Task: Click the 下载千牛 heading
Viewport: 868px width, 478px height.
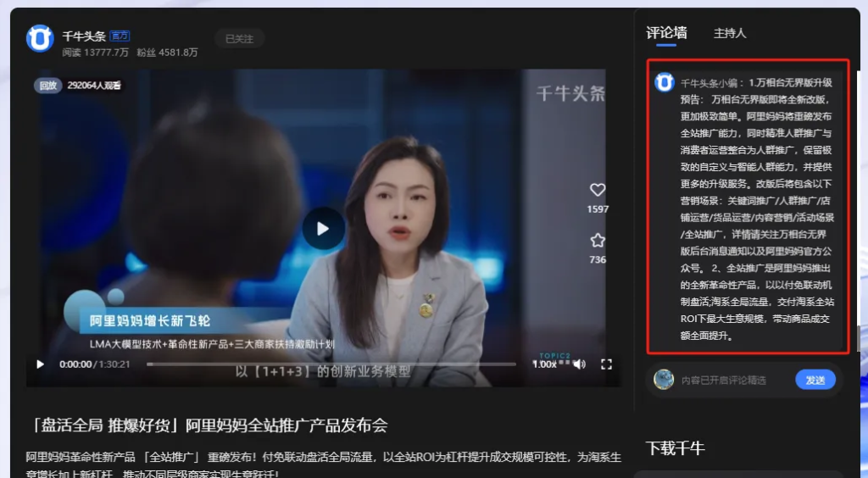Action: (x=676, y=448)
